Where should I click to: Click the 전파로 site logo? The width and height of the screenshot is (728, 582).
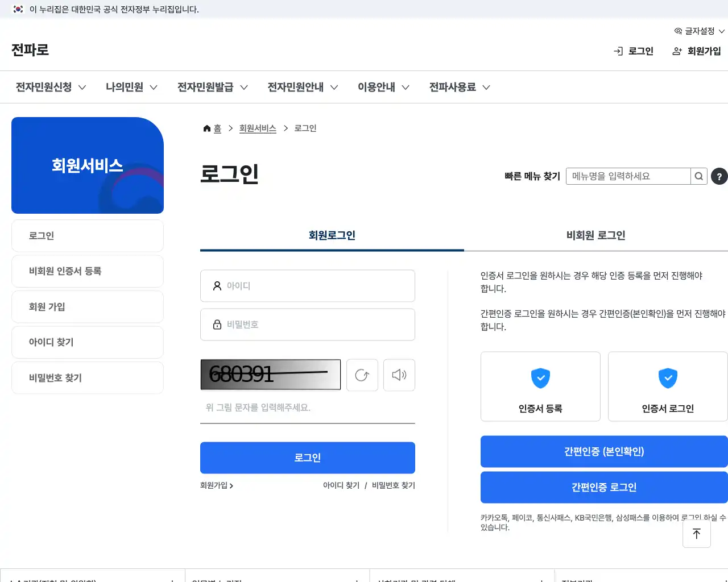(30, 50)
